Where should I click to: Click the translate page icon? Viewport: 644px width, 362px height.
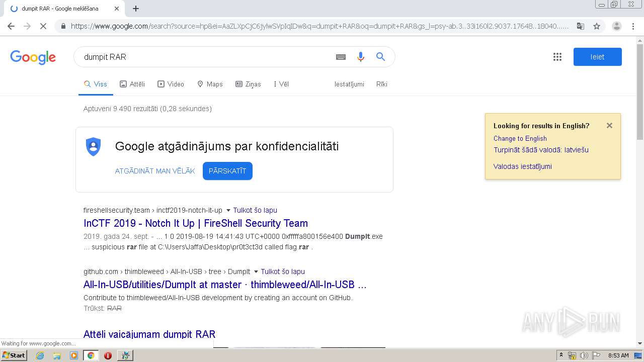point(581,26)
